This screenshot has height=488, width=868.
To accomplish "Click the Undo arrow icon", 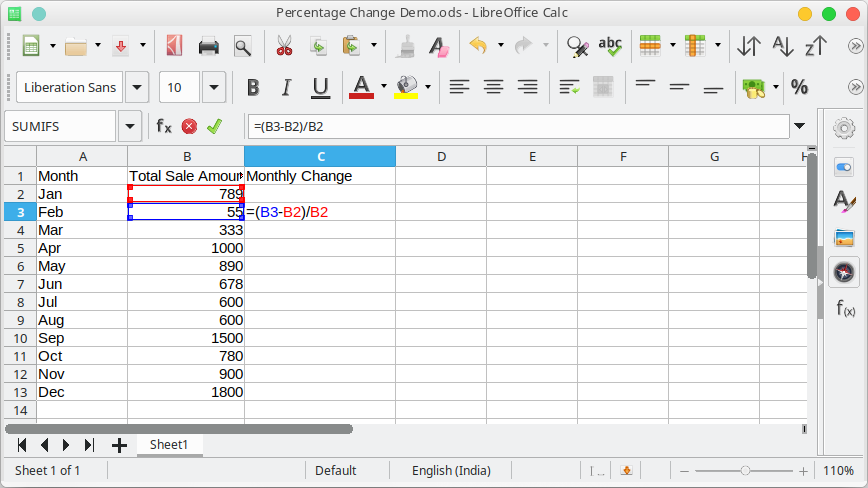I will coord(478,46).
